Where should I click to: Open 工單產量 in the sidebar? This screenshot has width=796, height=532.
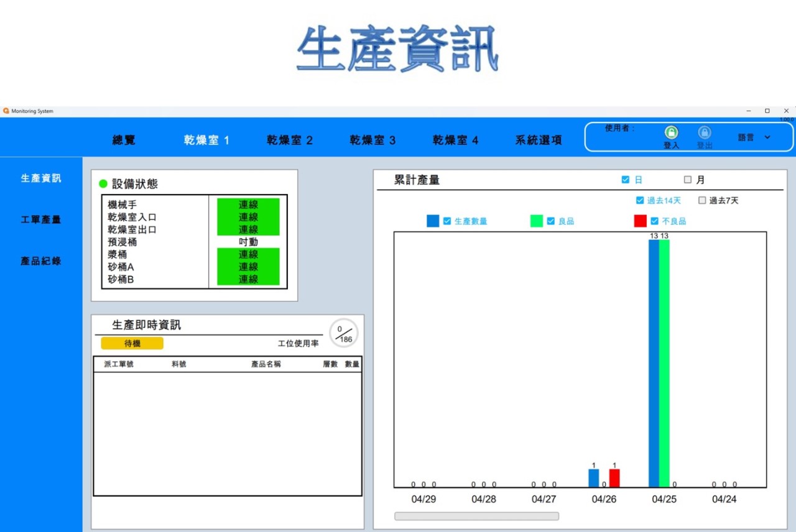click(41, 220)
